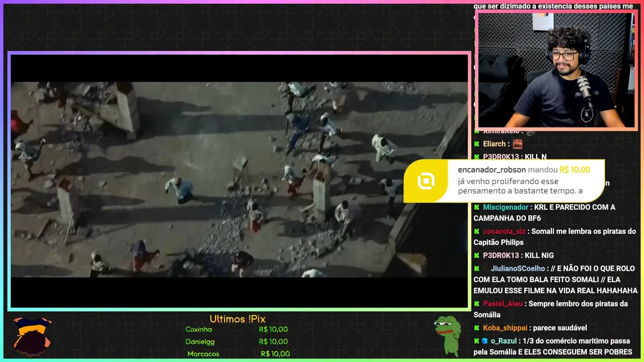Click the blue cube badge beside o_Razul

pos(485,341)
